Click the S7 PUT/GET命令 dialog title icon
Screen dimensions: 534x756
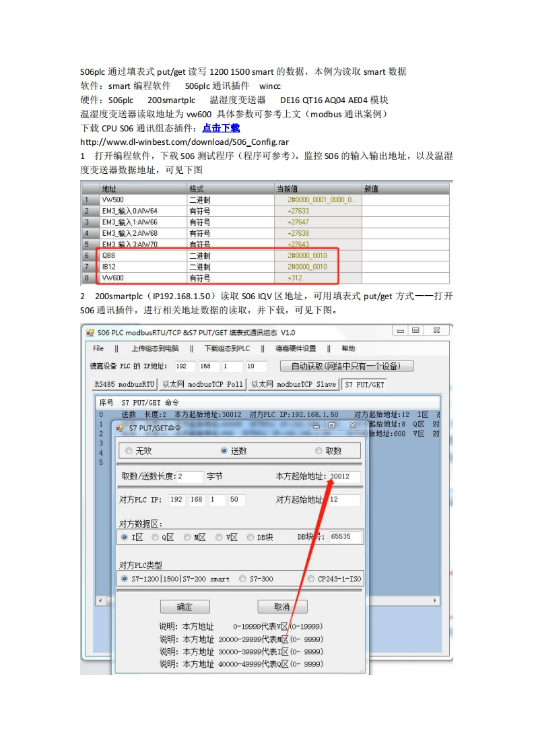tap(120, 428)
